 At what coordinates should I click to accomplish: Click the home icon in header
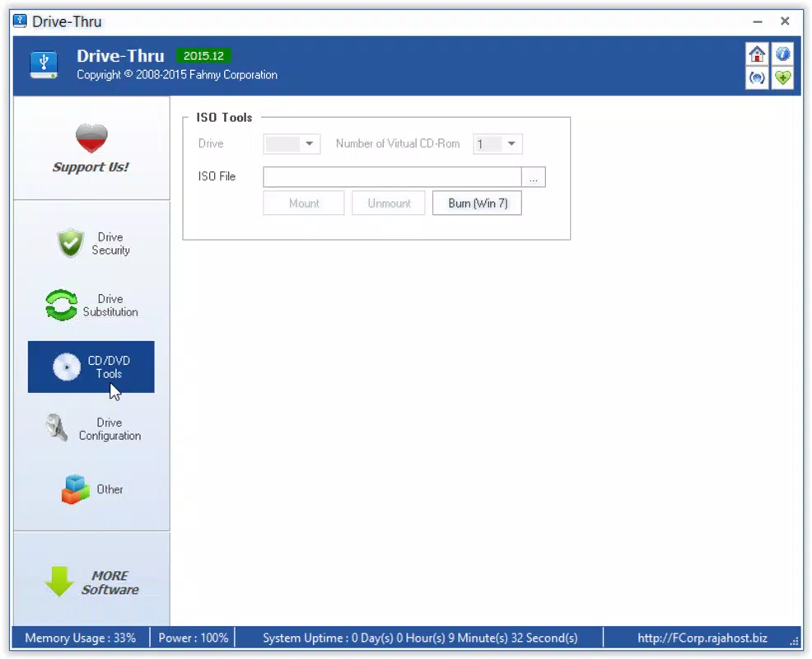tap(757, 54)
